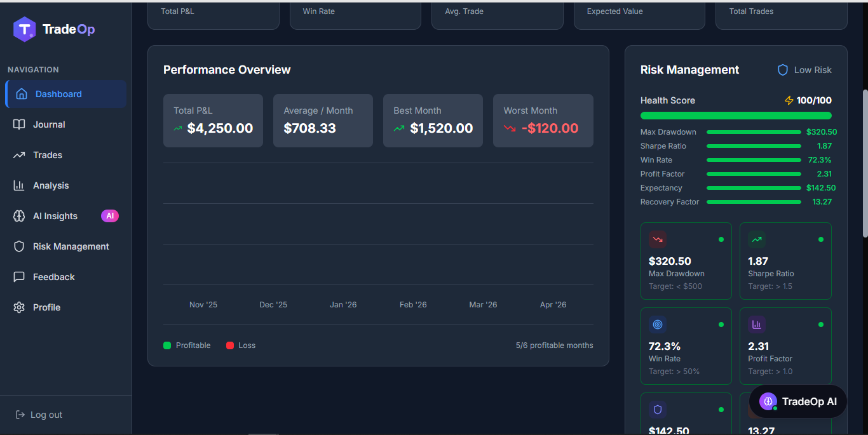The height and width of the screenshot is (435, 868).
Task: Click the Health Score progress bar
Action: pyautogui.click(x=736, y=116)
